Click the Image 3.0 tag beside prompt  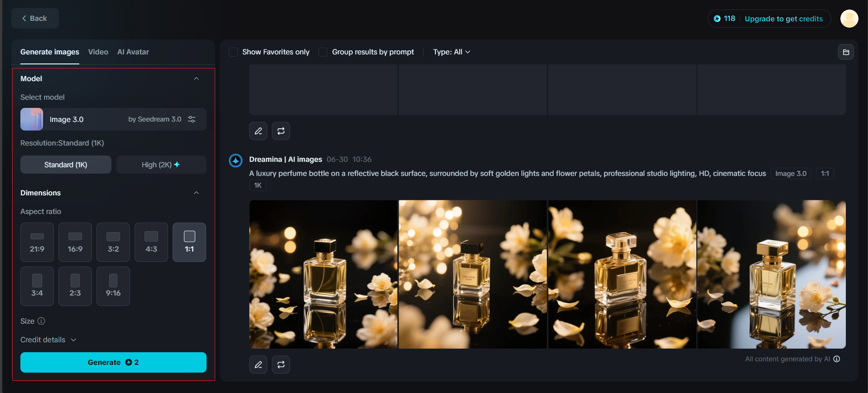click(791, 174)
